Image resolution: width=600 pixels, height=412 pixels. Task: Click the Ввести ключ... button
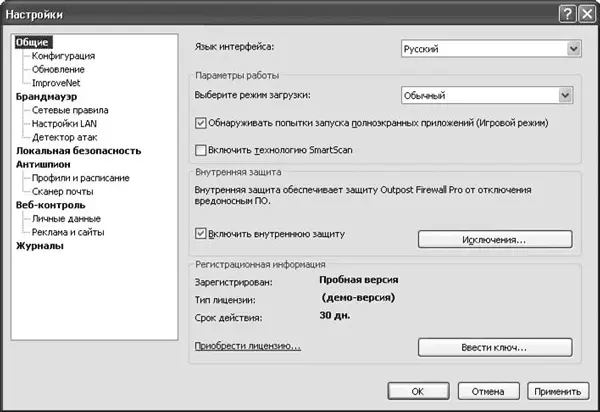[495, 347]
